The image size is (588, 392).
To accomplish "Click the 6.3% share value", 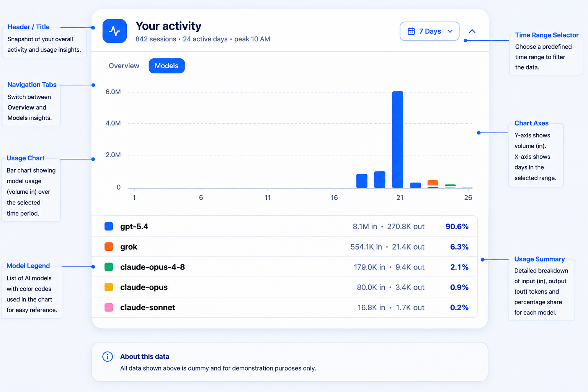I will [459, 247].
